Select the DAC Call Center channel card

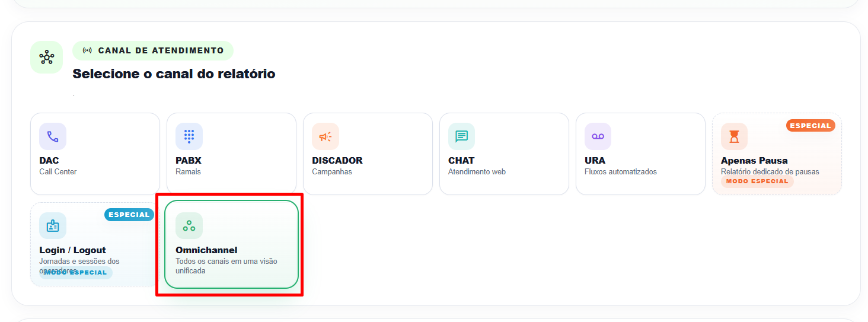pos(95,154)
